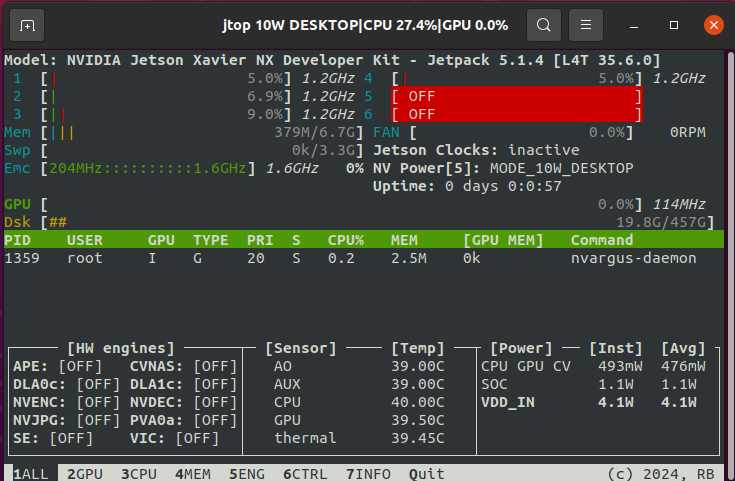735x481 pixels.
Task: Click the Model NVIDIA Jetson Xavier NX line
Action: pyautogui.click(x=332, y=60)
